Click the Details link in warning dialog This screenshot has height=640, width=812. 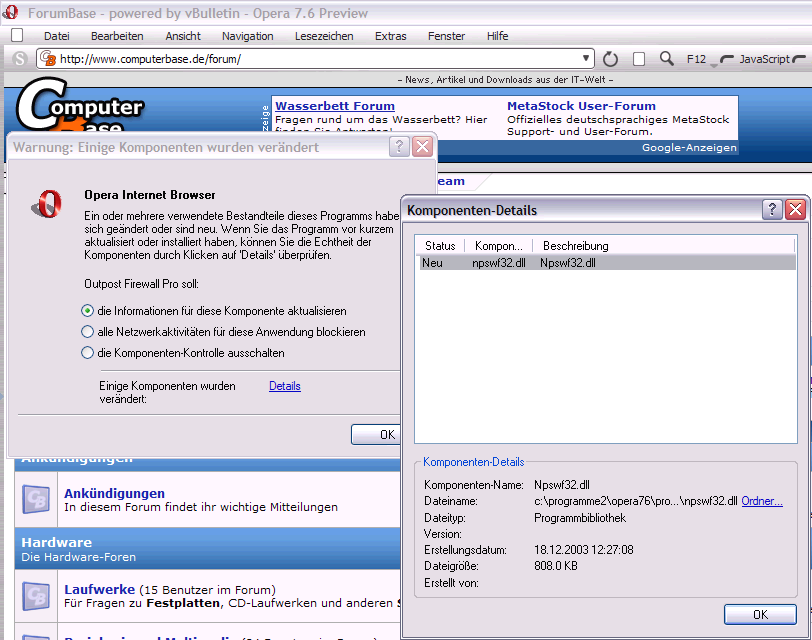285,386
